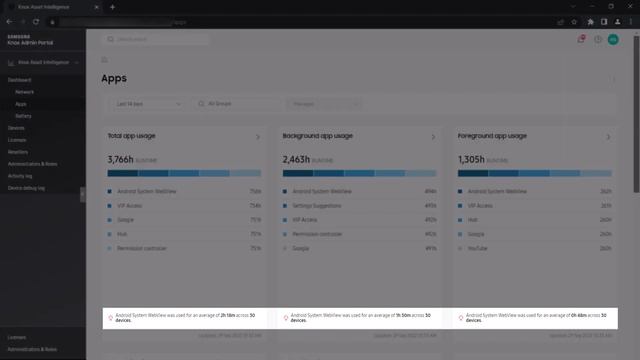Open Dashboard in the sidebar

20,80
